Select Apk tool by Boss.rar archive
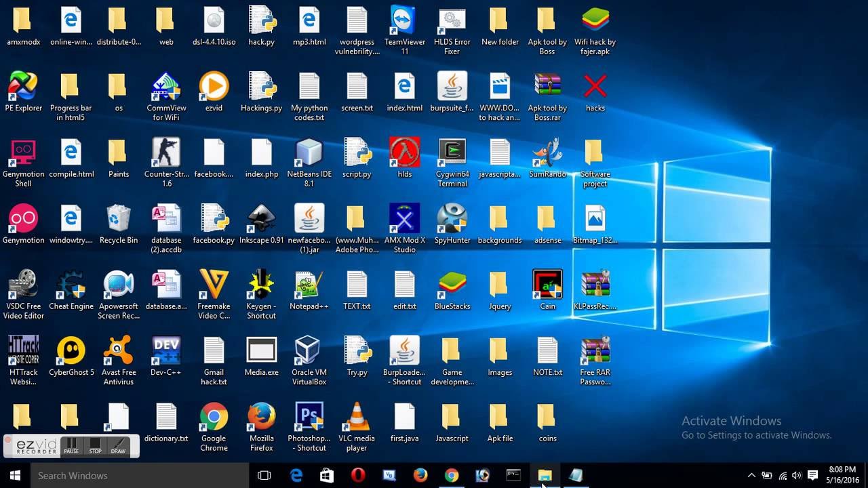The height and width of the screenshot is (488, 868). point(547,97)
